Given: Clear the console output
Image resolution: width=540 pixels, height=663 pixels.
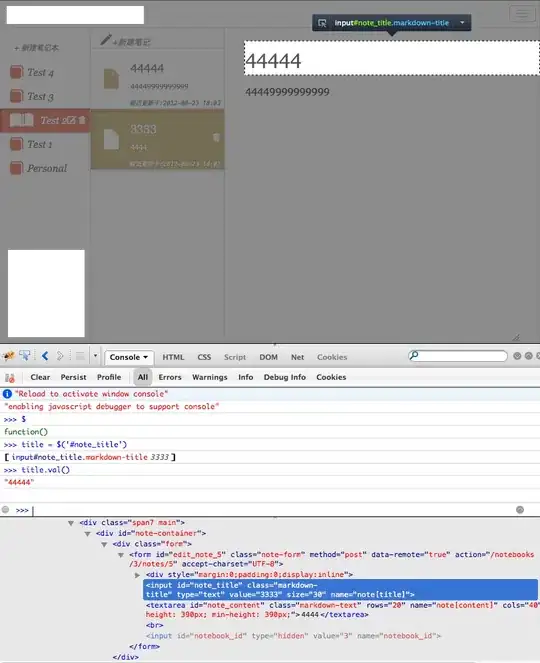Looking at the screenshot, I should (40, 377).
